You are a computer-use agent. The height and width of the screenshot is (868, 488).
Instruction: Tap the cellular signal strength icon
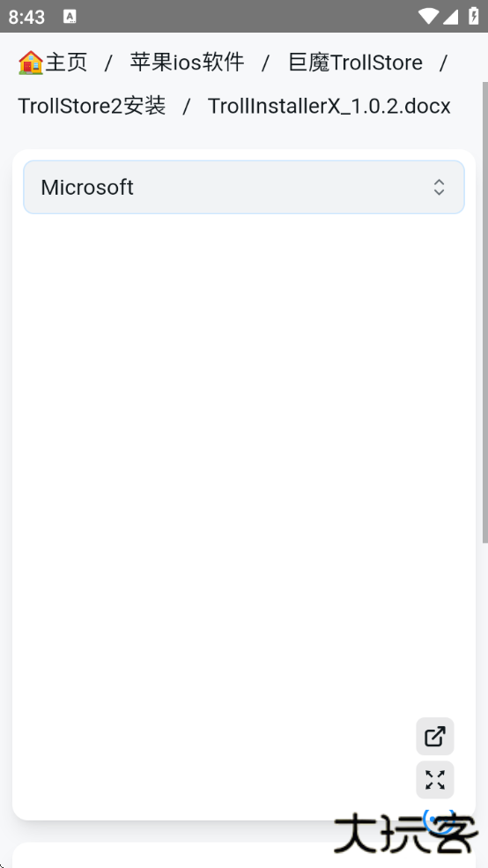(450, 17)
